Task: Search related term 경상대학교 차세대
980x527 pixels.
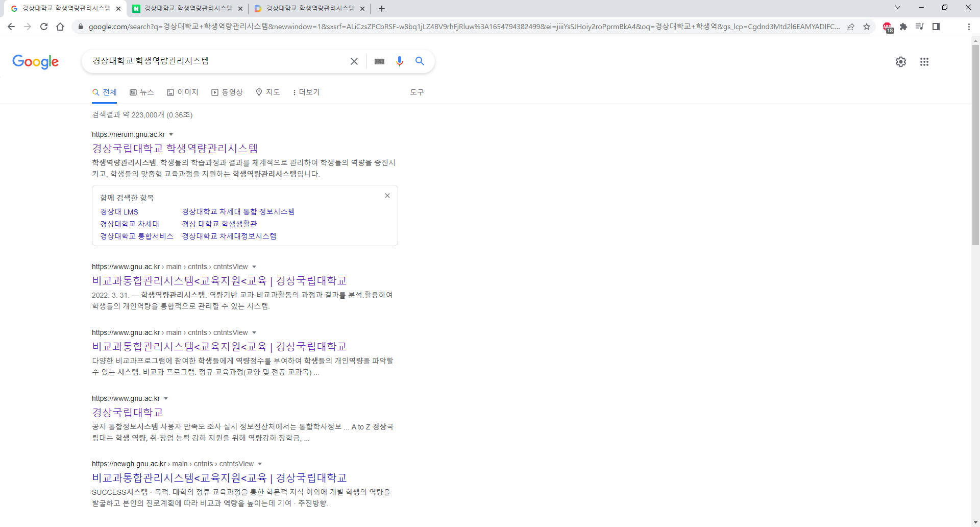Action: coord(130,224)
